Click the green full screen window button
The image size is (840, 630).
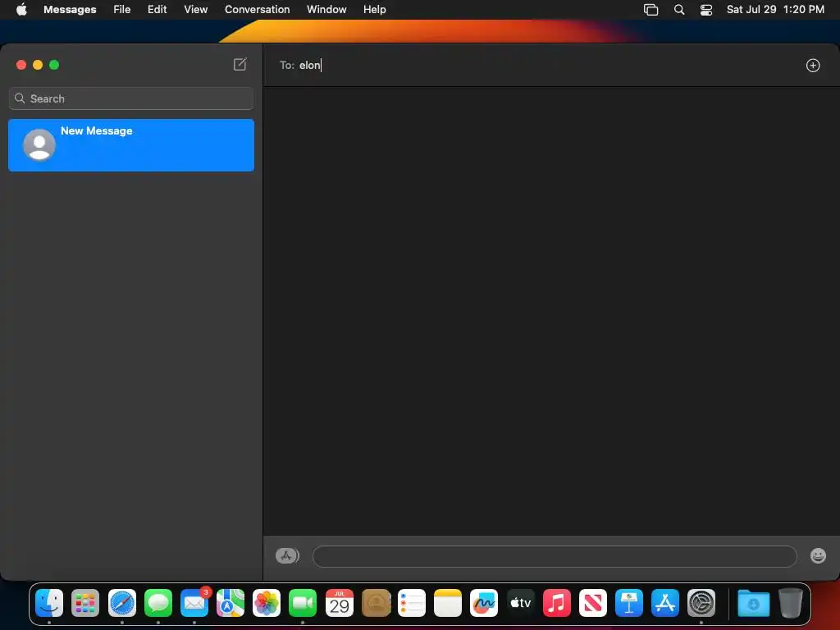(x=54, y=65)
